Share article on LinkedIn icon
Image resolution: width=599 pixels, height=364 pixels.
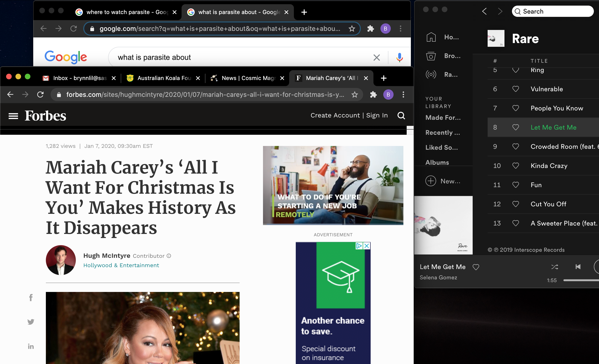pyautogui.click(x=31, y=346)
